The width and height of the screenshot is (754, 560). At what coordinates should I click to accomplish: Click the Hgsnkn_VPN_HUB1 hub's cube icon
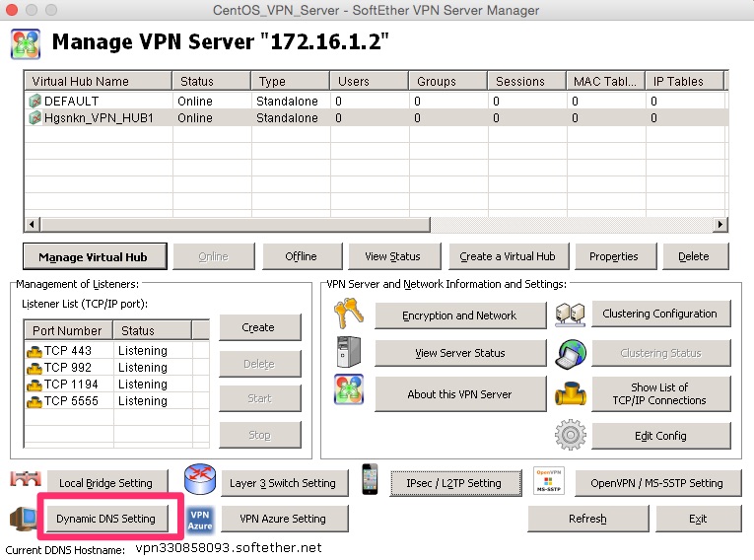pos(34,118)
